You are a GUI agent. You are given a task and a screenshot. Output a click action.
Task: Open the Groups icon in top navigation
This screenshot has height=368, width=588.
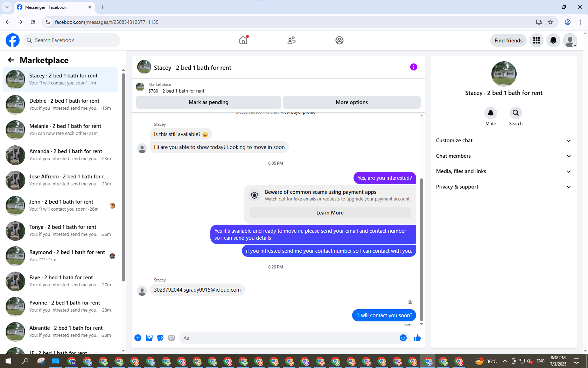(339, 40)
